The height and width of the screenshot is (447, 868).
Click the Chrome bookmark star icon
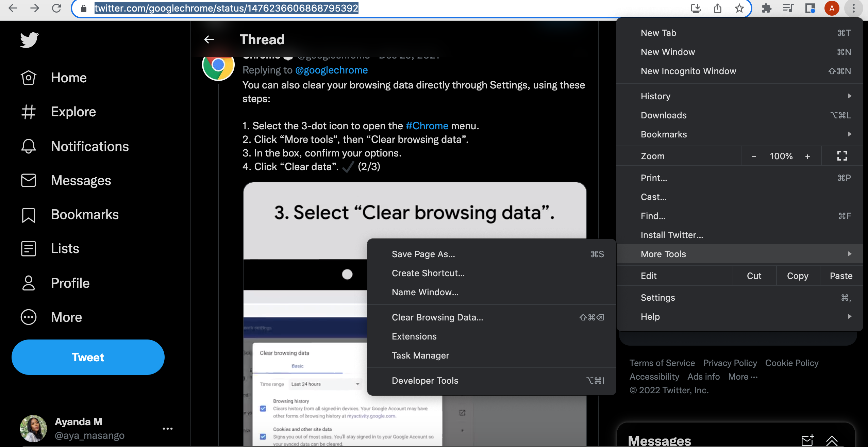739,8
